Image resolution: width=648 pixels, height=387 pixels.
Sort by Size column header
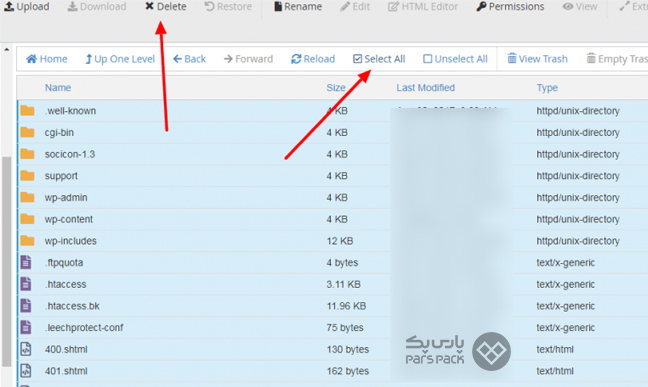pyautogui.click(x=336, y=88)
